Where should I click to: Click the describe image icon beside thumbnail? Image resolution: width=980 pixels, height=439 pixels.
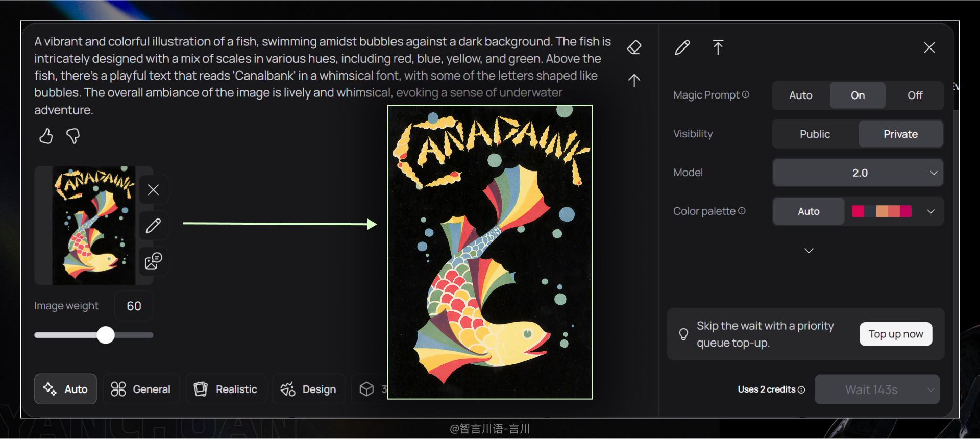click(x=153, y=261)
